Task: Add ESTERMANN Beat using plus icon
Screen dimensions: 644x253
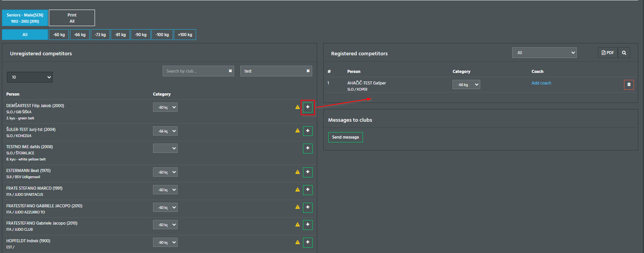Action: [308, 172]
